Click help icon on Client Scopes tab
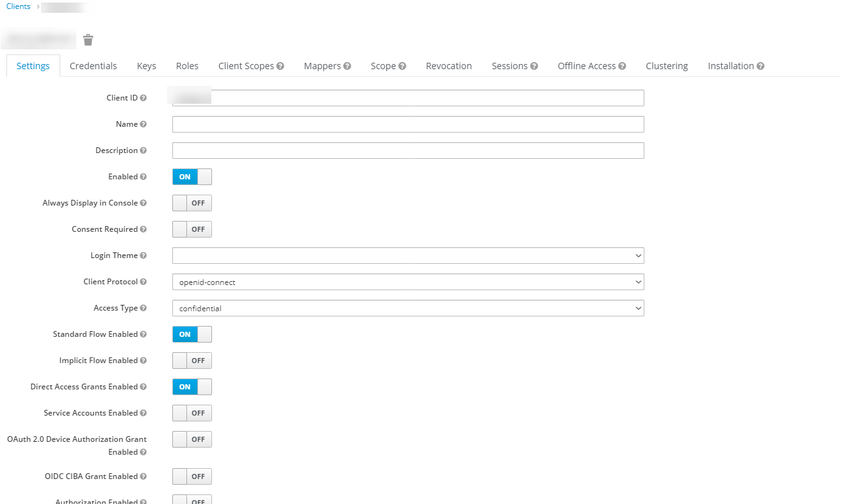Screen dimensions: 841x504 pos(281,66)
